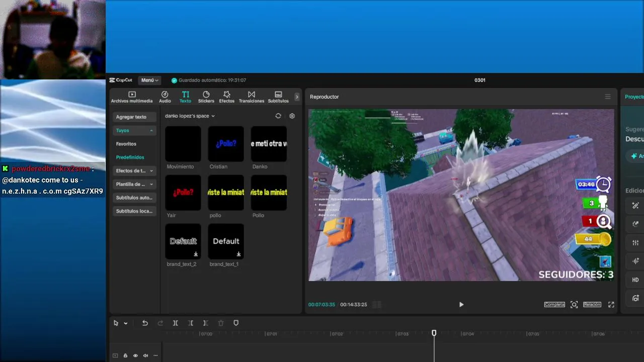Image resolution: width=644 pixels, height=362 pixels.
Task: Redo the last action
Action: pos(160,323)
